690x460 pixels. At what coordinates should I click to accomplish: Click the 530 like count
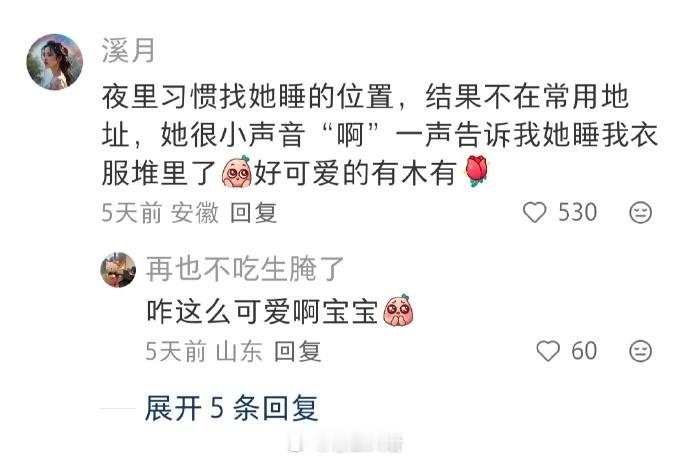click(577, 213)
